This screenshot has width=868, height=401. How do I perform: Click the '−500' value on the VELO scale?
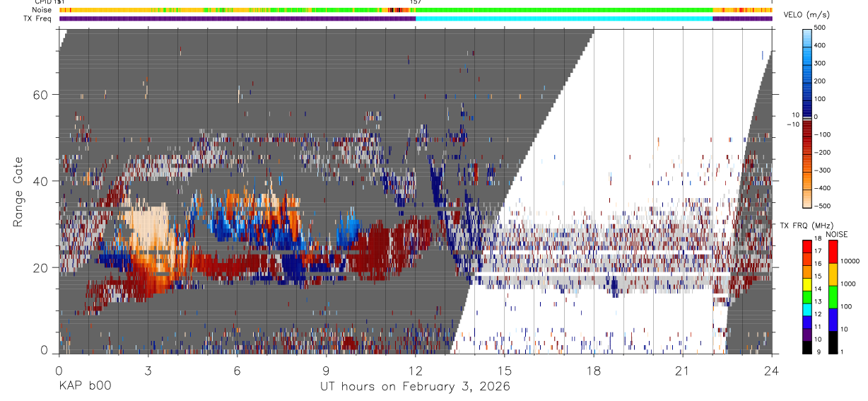coord(822,206)
